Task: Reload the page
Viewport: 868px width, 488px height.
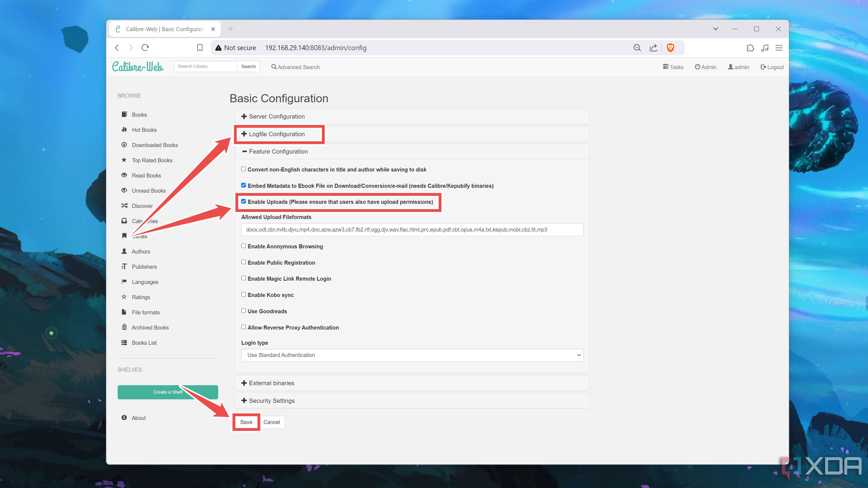Action: tap(145, 47)
